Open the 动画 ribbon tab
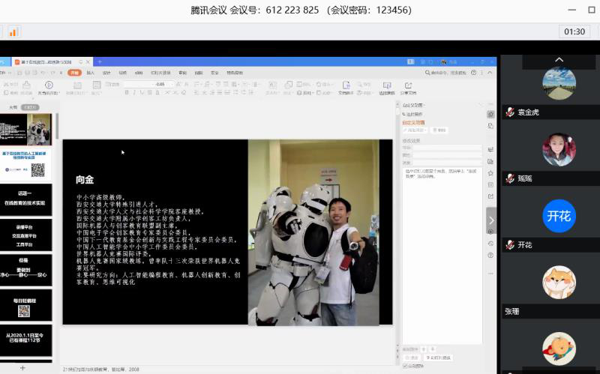Viewport: 600px width, 374px height. pyautogui.click(x=139, y=73)
